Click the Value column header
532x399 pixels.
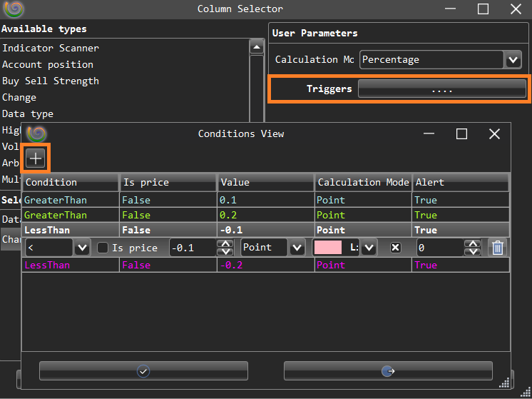click(266, 182)
